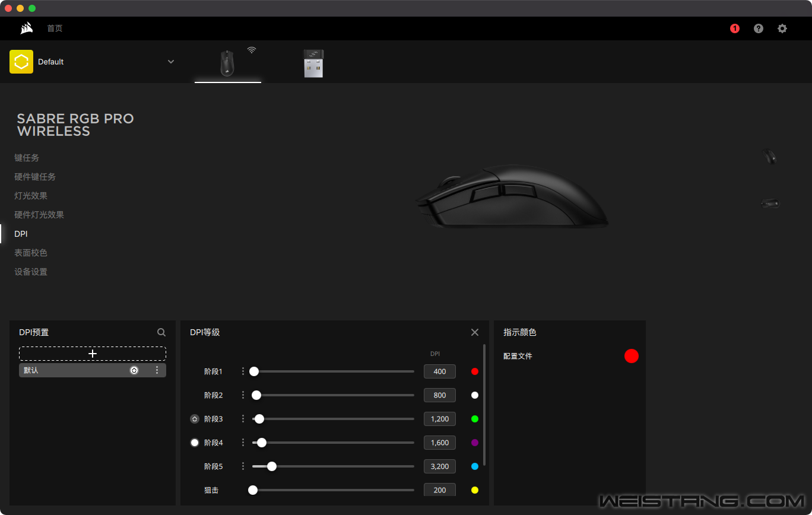Select the USB dongle receiver device
The height and width of the screenshot is (515, 812).
[x=313, y=63]
